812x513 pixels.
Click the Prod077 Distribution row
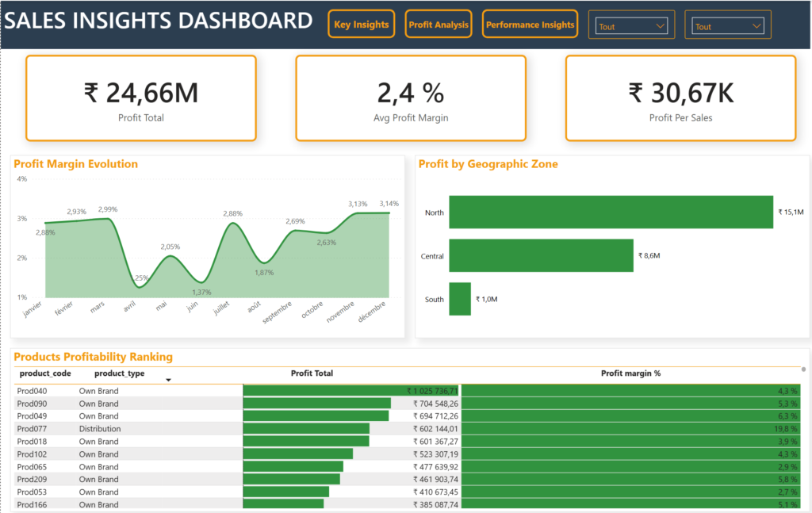[99, 429]
